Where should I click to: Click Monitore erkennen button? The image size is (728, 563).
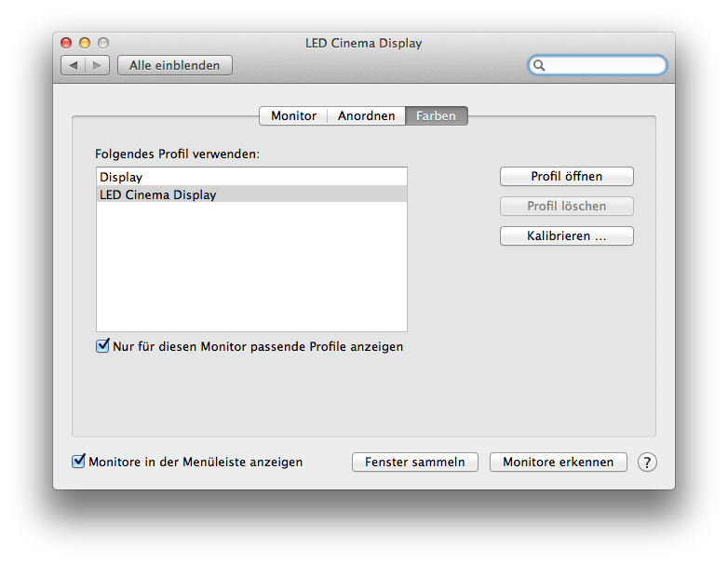(558, 462)
